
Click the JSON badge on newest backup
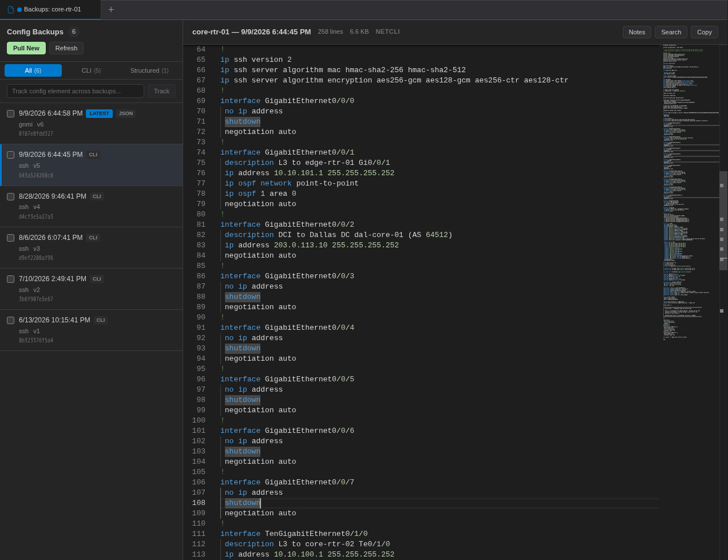point(126,113)
